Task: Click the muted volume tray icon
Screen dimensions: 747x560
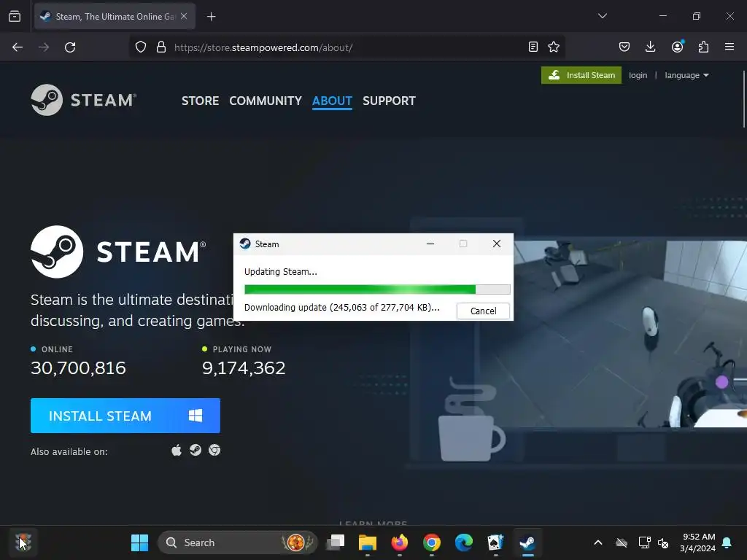Action: click(x=663, y=542)
